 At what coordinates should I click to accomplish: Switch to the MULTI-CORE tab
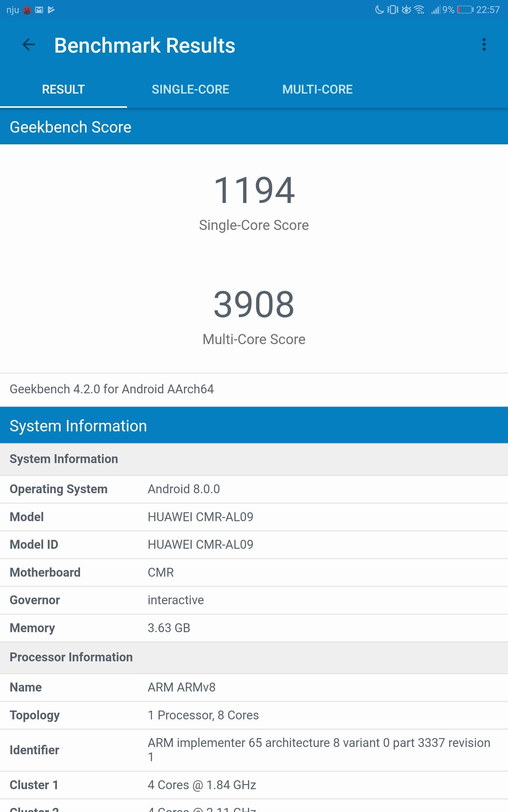click(x=317, y=89)
